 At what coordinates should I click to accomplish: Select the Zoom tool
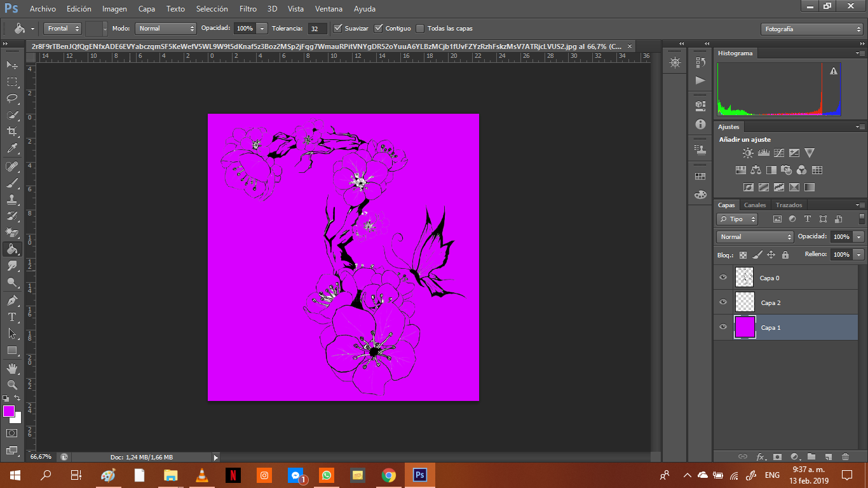click(x=12, y=385)
